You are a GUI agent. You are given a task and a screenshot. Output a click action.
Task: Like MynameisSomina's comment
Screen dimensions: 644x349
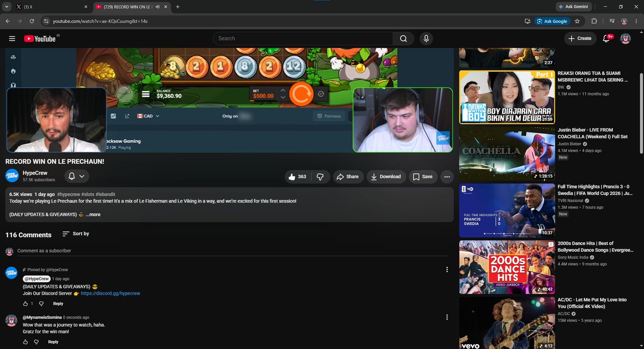(25, 342)
